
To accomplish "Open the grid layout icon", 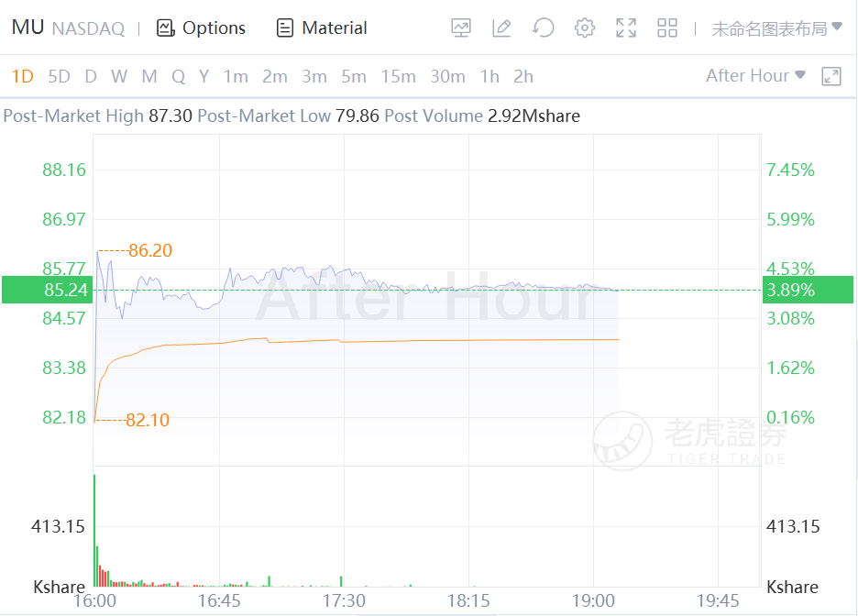I will point(667,28).
